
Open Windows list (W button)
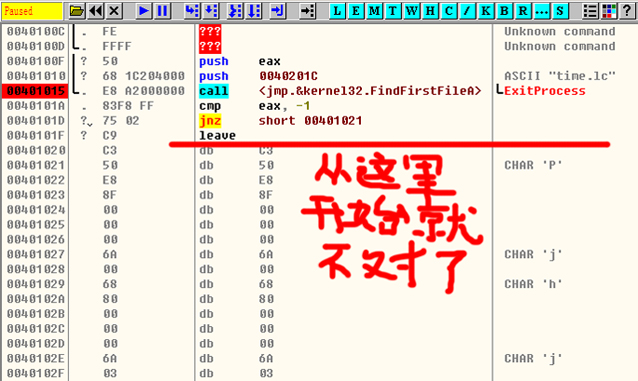click(411, 11)
